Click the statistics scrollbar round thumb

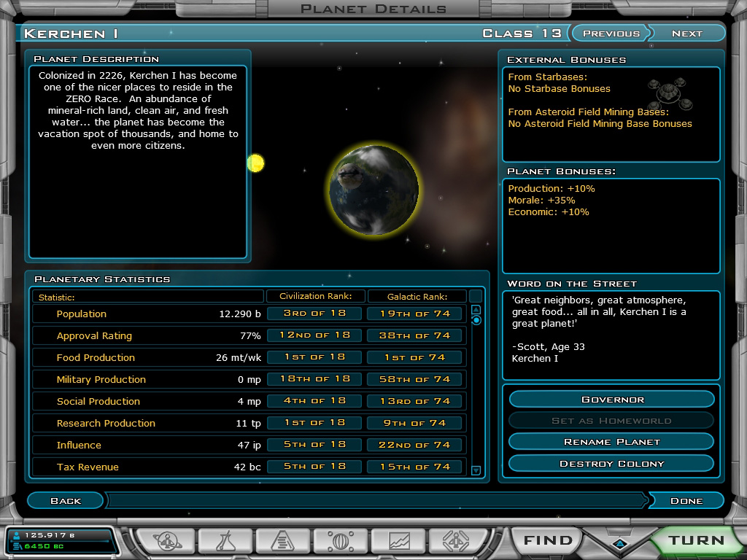coord(476,321)
